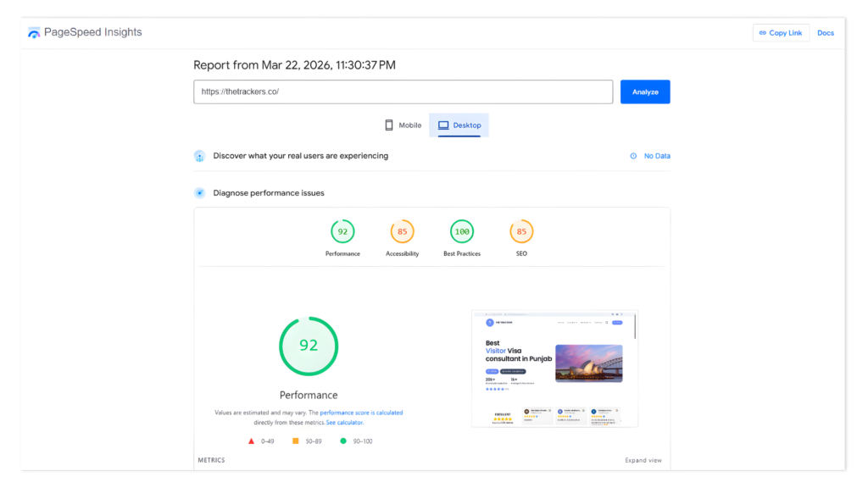Screen dimensions: 868x488
Task: Click the orange square 50–89 legend icon
Action: [296, 441]
